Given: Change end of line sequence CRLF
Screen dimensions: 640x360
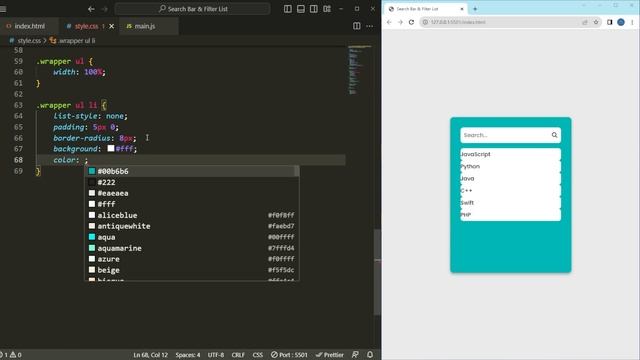Looking at the screenshot, I should coord(238,355).
